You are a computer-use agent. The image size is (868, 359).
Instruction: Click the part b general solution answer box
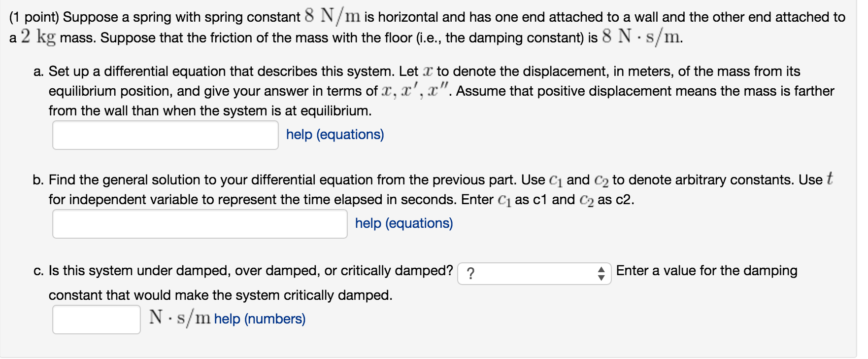(200, 224)
